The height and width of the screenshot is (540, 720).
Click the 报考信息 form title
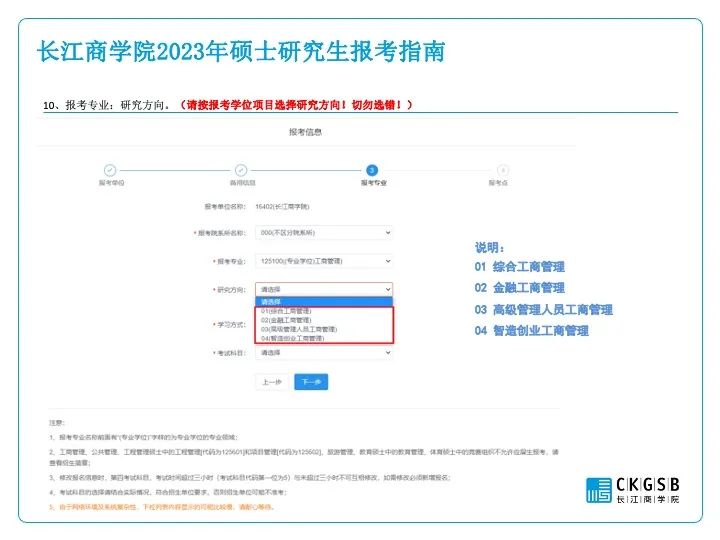pos(305,132)
